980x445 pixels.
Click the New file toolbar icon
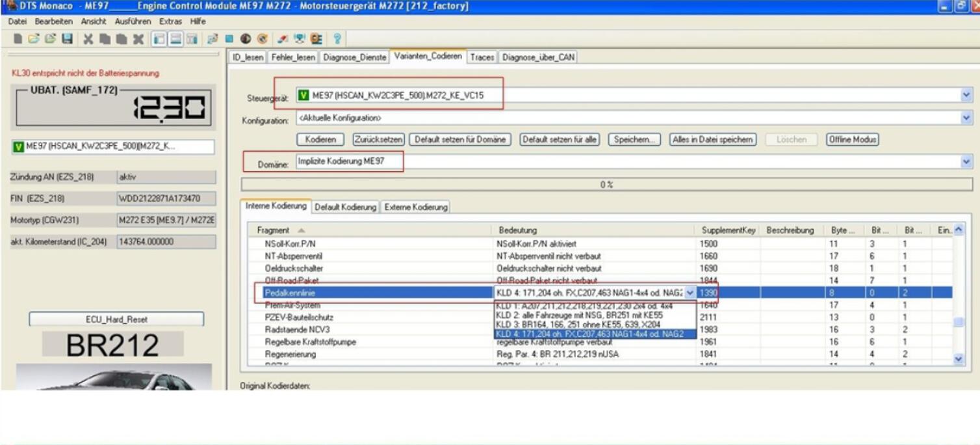tap(18, 39)
